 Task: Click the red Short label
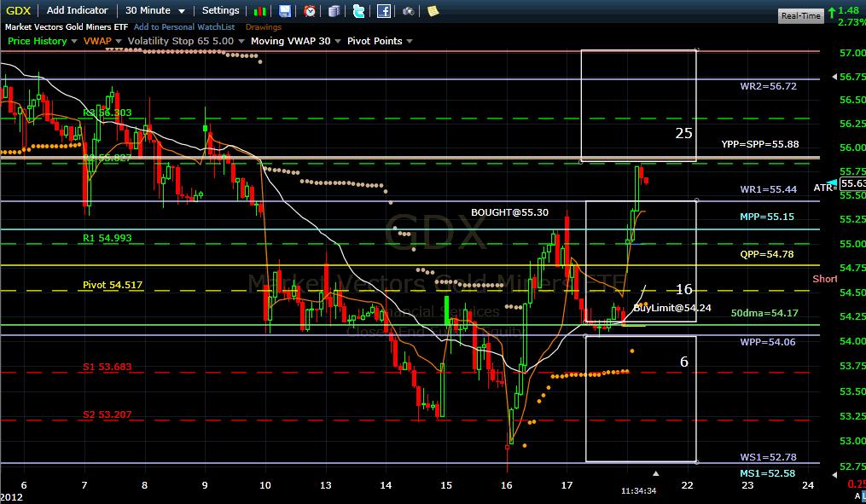click(824, 279)
